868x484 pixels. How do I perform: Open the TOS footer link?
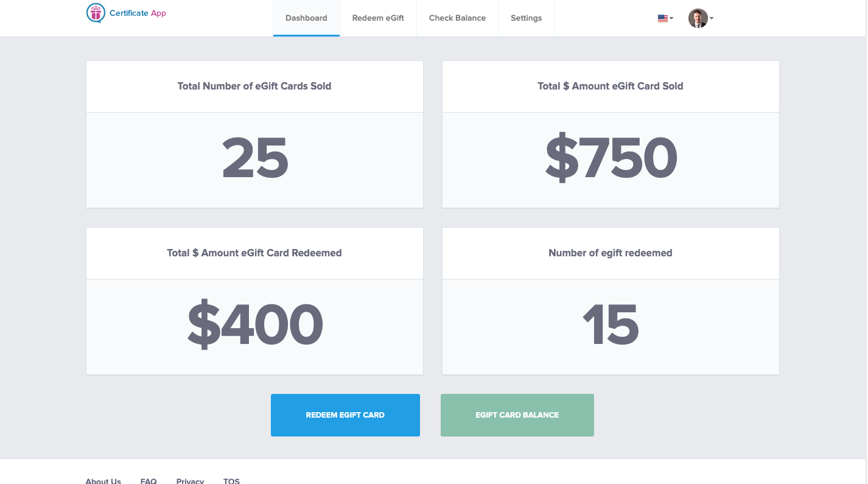[x=231, y=480]
